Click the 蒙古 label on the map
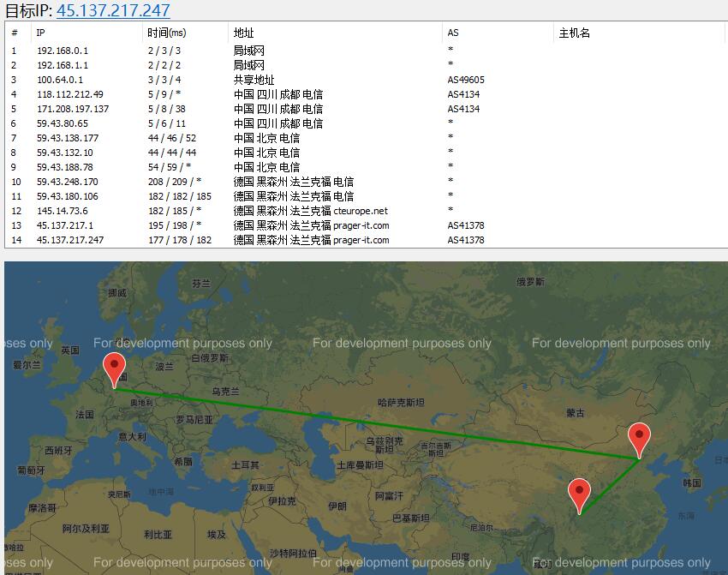Image resolution: width=728 pixels, height=575 pixels. 576,413
